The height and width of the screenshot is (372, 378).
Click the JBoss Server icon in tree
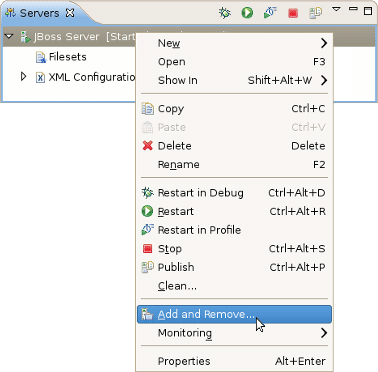(25, 37)
